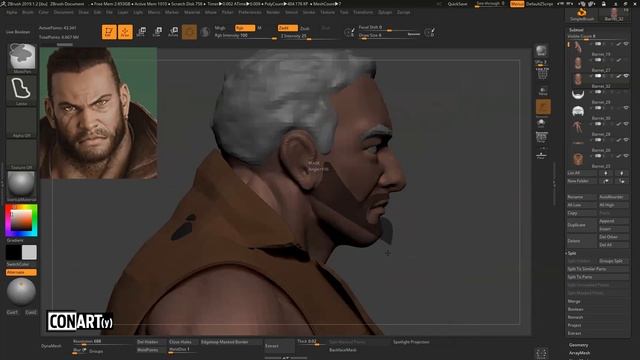The height and width of the screenshot is (360, 640).
Task: Toggle the Rgb channel button
Action: pyautogui.click(x=244, y=28)
